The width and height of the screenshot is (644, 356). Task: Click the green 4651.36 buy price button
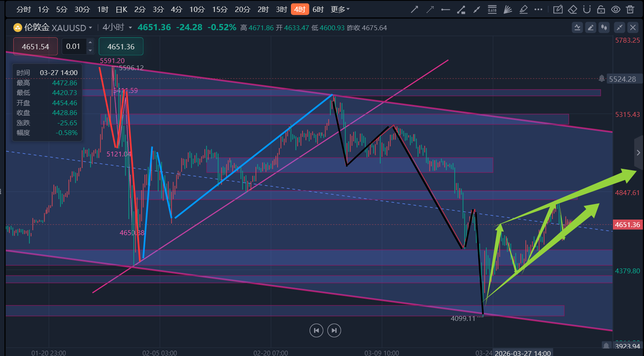pyautogui.click(x=121, y=46)
